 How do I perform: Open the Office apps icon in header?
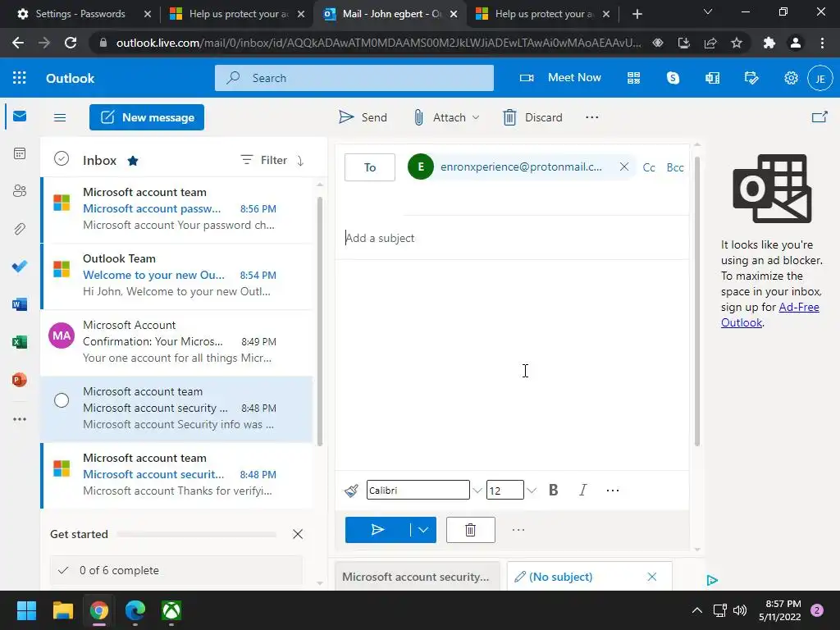tap(713, 78)
